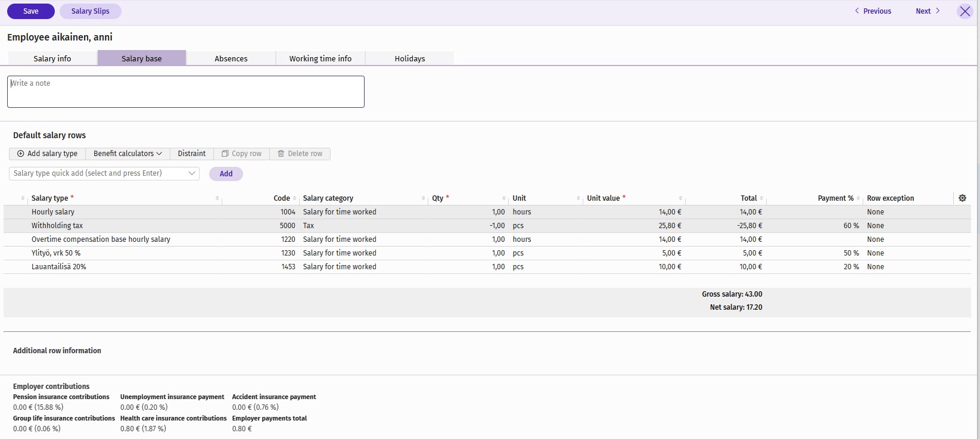This screenshot has height=439, width=980.
Task: Click sort arrows at right of Salary type column
Action: pyautogui.click(x=217, y=198)
